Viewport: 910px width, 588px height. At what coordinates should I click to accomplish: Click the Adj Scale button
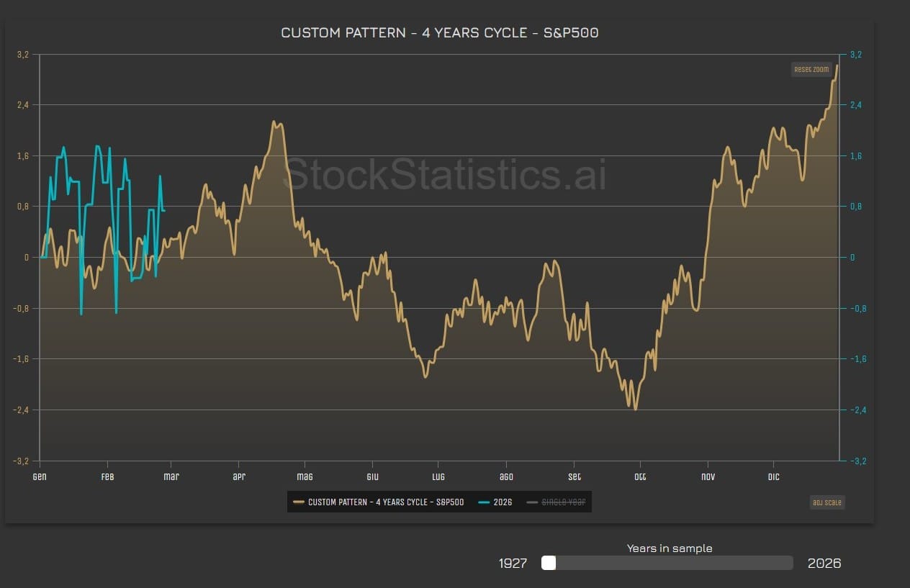(x=827, y=502)
